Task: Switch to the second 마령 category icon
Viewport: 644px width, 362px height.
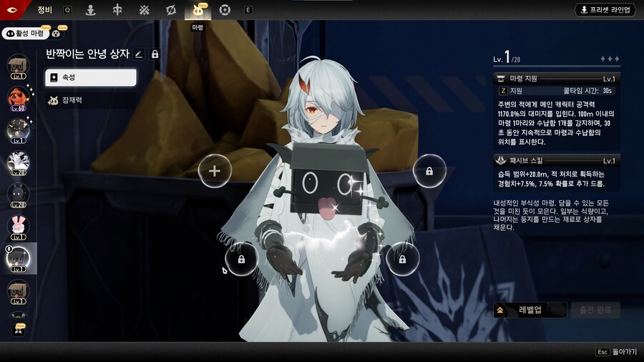Action: 57,33
